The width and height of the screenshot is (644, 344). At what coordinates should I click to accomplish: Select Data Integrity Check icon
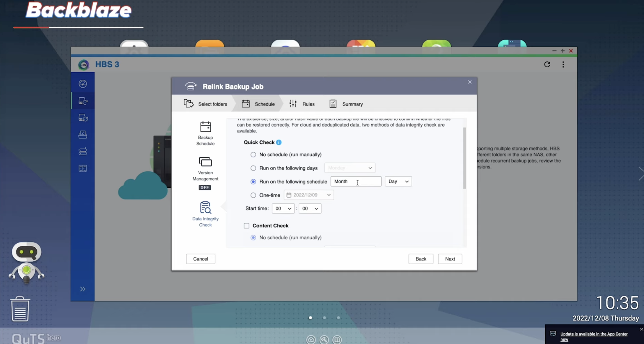[x=205, y=208]
